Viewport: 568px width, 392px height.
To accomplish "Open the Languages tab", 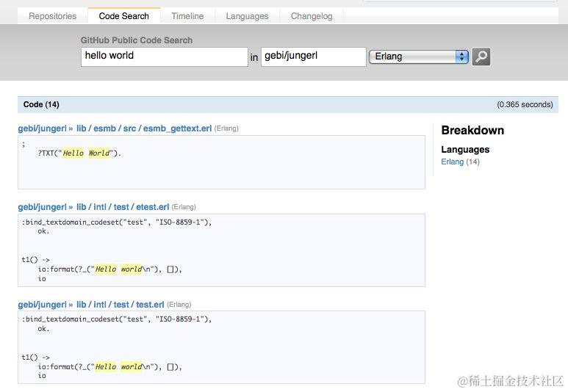I will click(x=248, y=16).
